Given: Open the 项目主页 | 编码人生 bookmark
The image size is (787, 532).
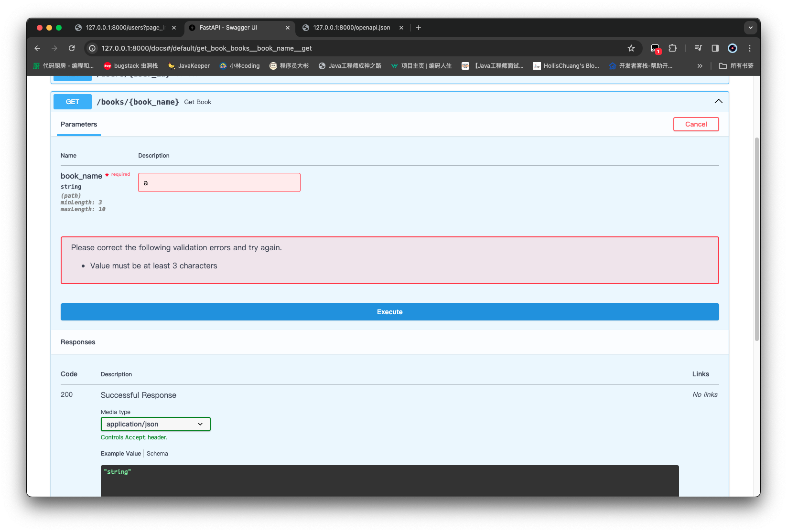Looking at the screenshot, I should (x=421, y=66).
